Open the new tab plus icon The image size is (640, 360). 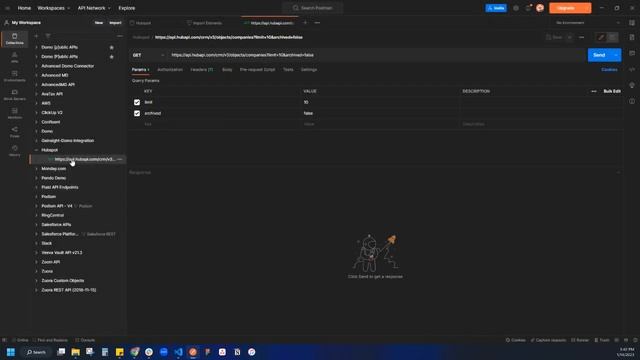[x=305, y=23]
